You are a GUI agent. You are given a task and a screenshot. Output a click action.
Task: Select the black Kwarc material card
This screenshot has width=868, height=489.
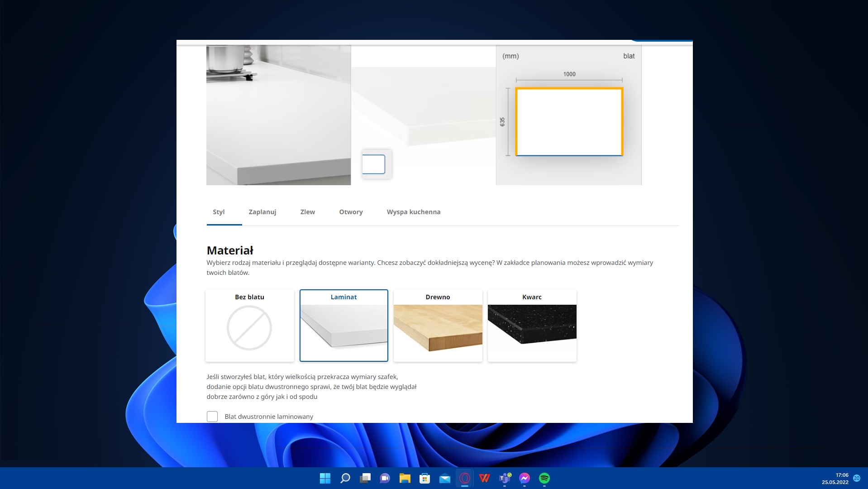tap(532, 326)
